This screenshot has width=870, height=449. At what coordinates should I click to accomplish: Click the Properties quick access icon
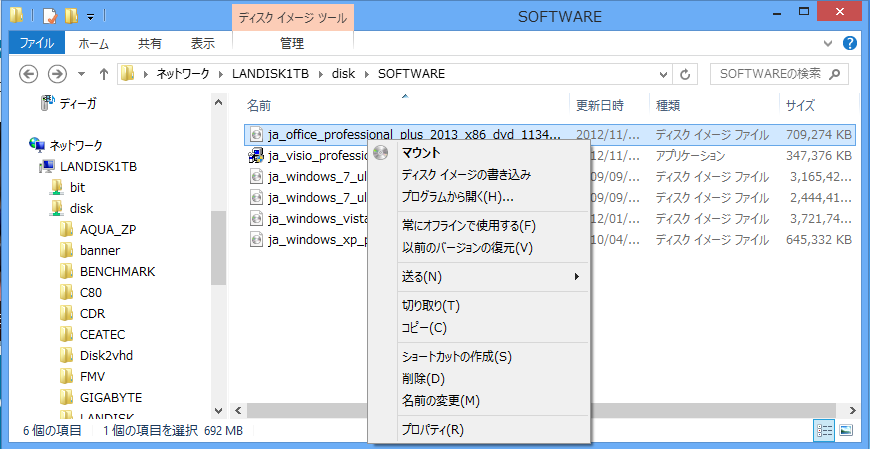48,16
